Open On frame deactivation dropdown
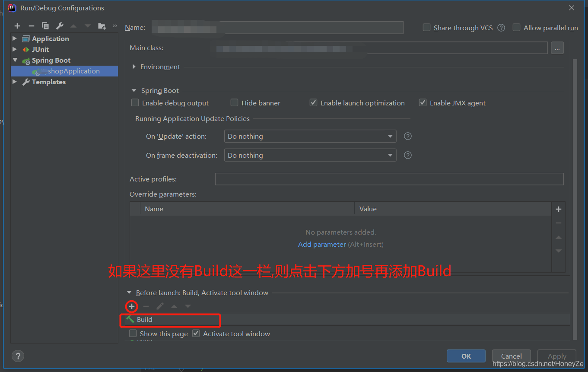The height and width of the screenshot is (372, 588). (310, 155)
